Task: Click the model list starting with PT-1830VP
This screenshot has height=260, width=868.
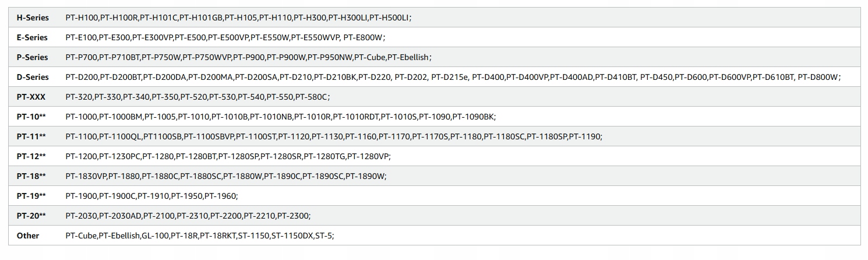Action: [x=226, y=176]
